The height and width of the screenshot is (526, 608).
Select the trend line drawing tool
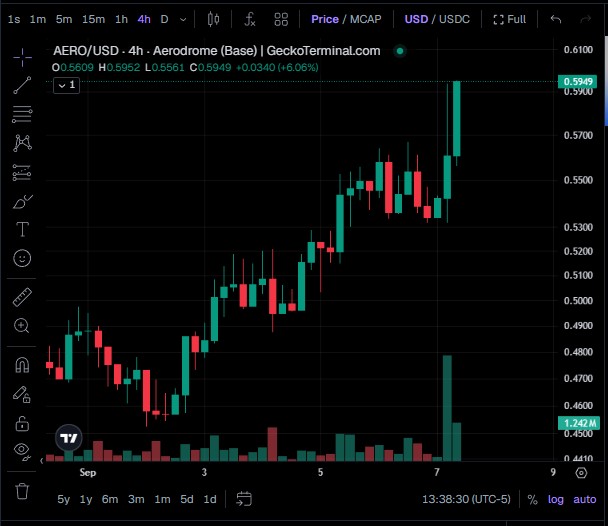(x=22, y=85)
